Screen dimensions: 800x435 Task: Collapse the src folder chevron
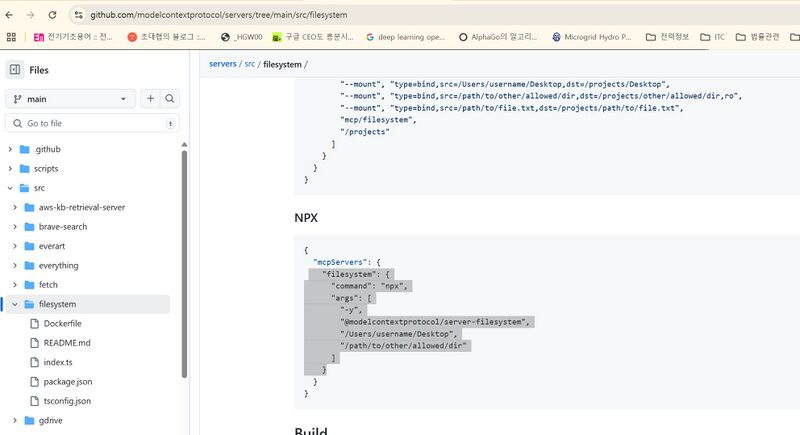(x=11, y=188)
